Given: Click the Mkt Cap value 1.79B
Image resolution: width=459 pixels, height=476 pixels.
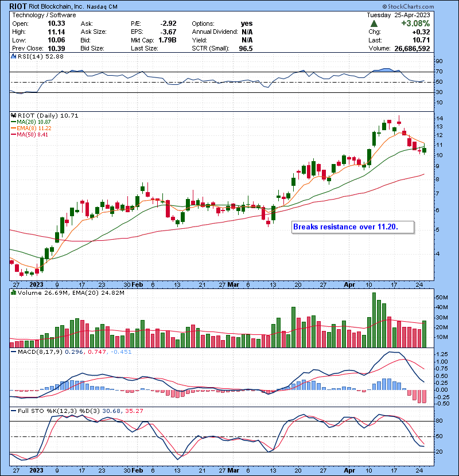Looking at the screenshot, I should tap(168, 40).
